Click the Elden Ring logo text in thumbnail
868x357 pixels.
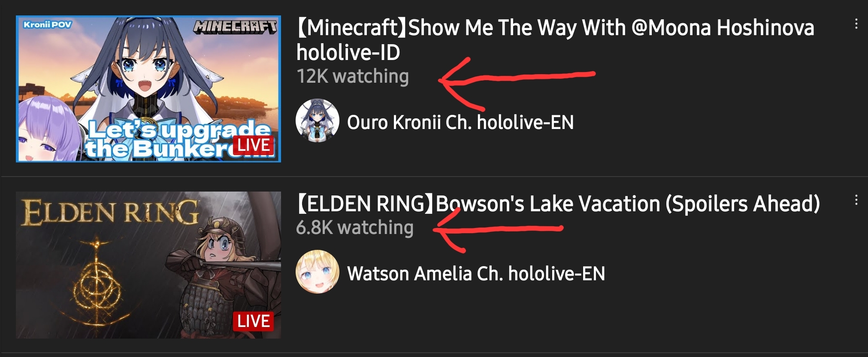tap(110, 213)
